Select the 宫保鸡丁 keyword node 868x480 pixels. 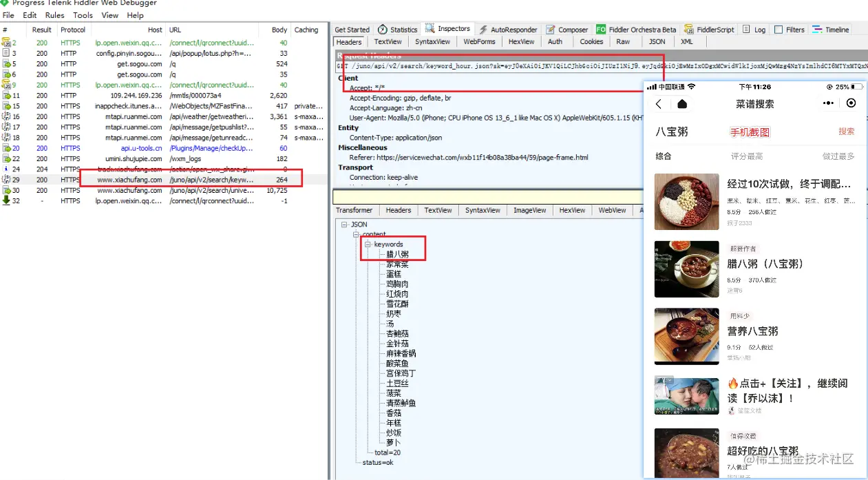[401, 373]
